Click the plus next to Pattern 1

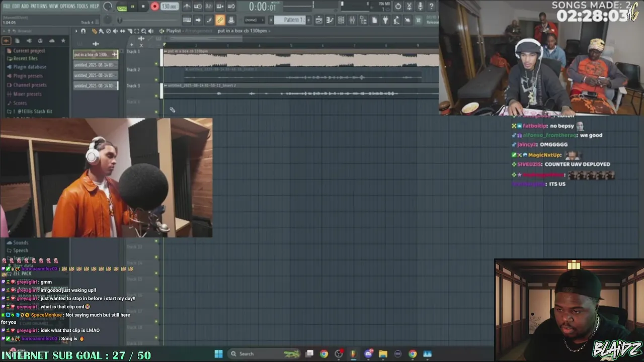click(308, 20)
